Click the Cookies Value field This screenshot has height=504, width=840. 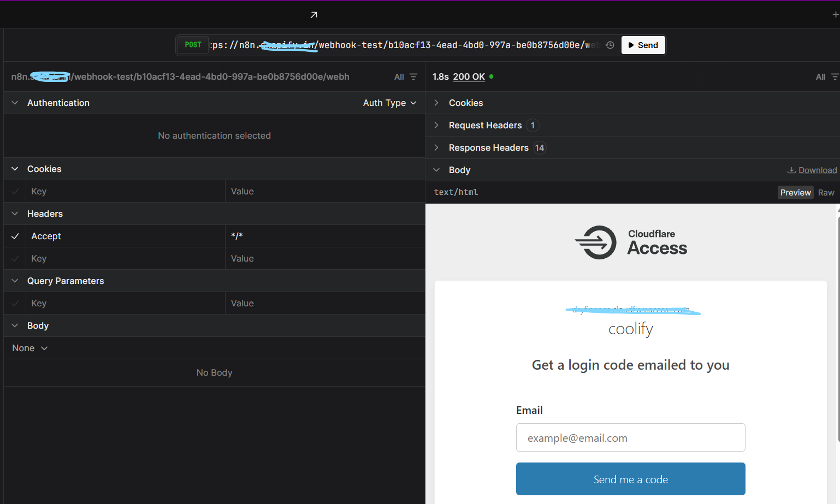coord(326,191)
